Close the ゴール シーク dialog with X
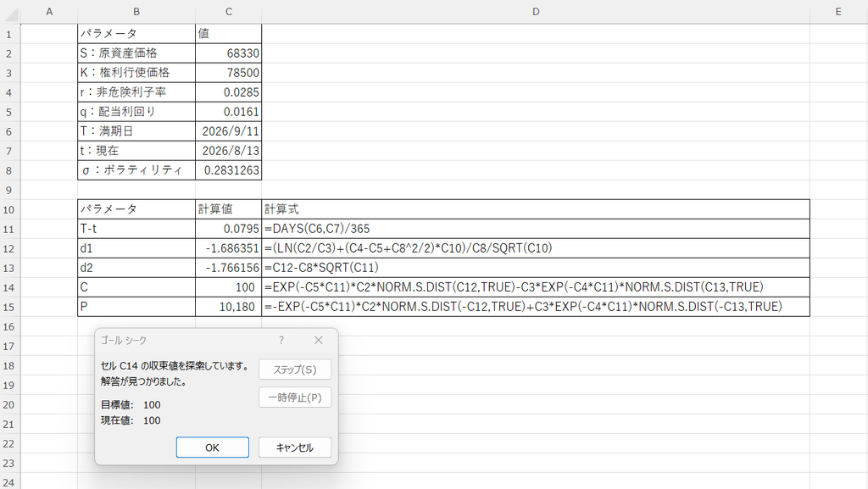The image size is (868, 489). coord(319,340)
